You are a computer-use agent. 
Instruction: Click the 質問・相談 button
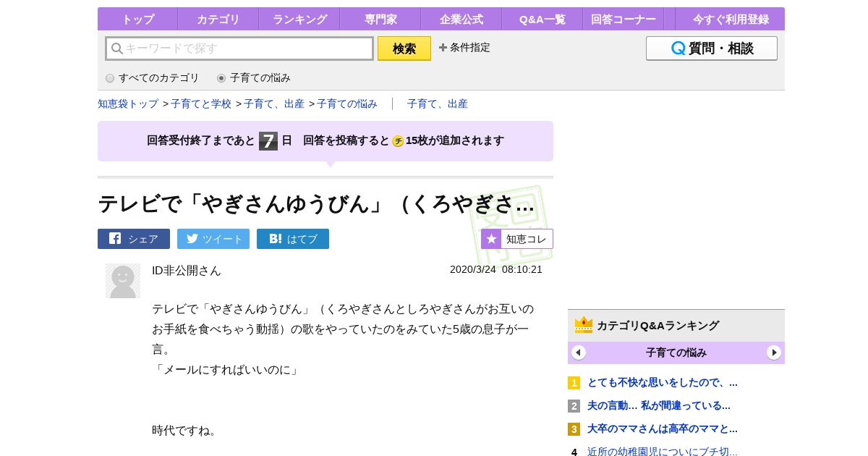pyautogui.click(x=712, y=48)
